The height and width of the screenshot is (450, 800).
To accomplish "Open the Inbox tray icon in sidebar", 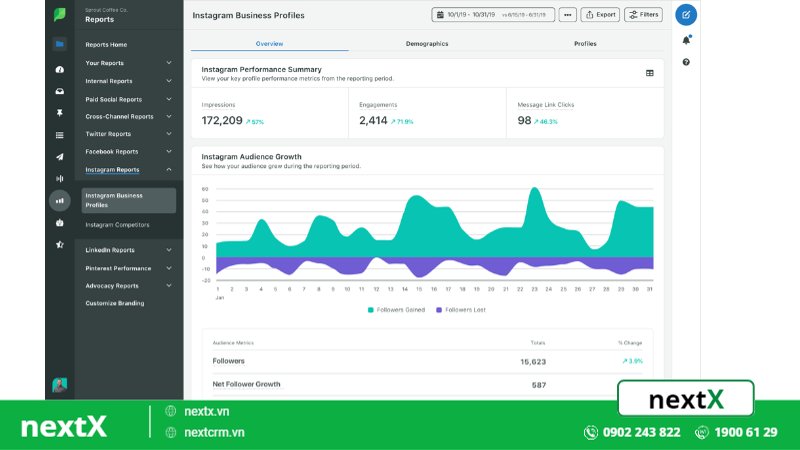I will tap(60, 91).
